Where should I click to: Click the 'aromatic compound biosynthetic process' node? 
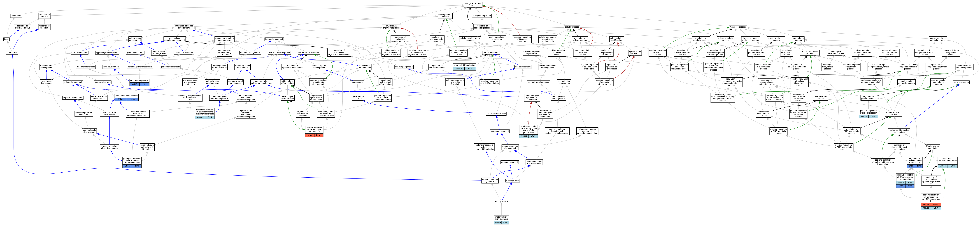pos(851,67)
